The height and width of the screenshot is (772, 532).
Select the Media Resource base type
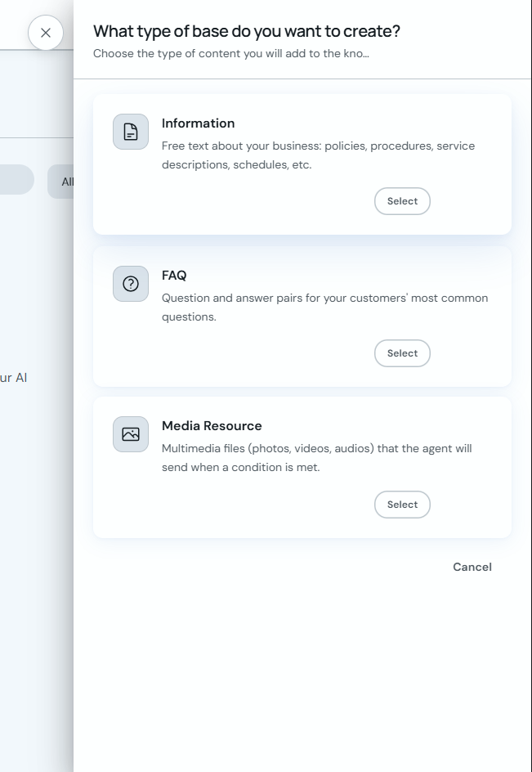pyautogui.click(x=402, y=504)
